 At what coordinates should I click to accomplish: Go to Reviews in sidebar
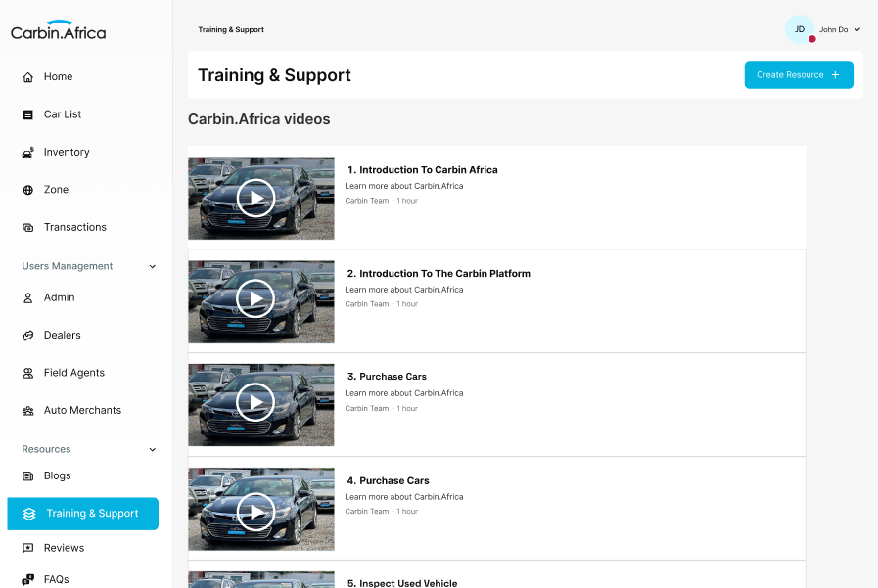[x=64, y=548]
